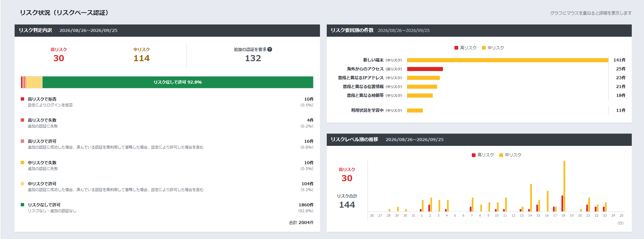Click the リスク判定内訳 panel header
The width and height of the screenshot is (644, 239).
167,31
